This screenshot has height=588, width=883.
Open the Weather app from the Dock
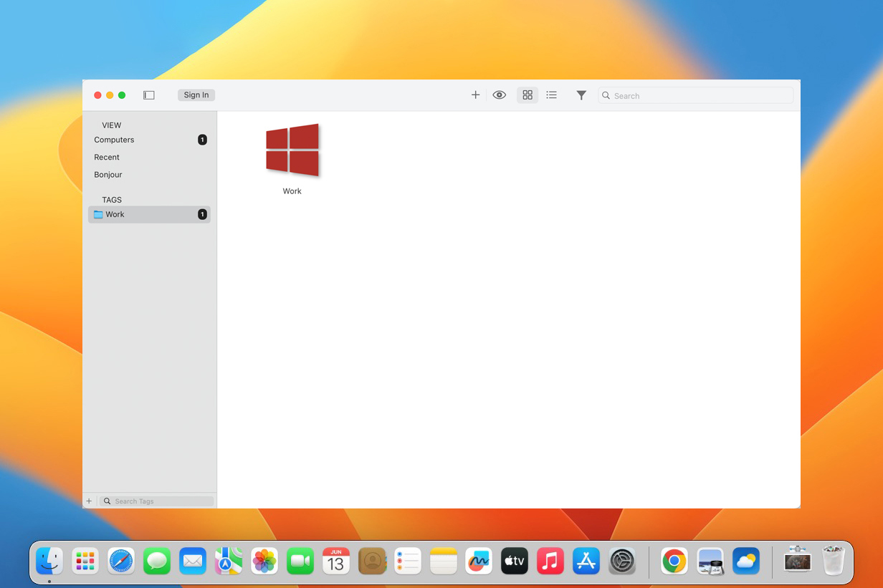click(746, 561)
